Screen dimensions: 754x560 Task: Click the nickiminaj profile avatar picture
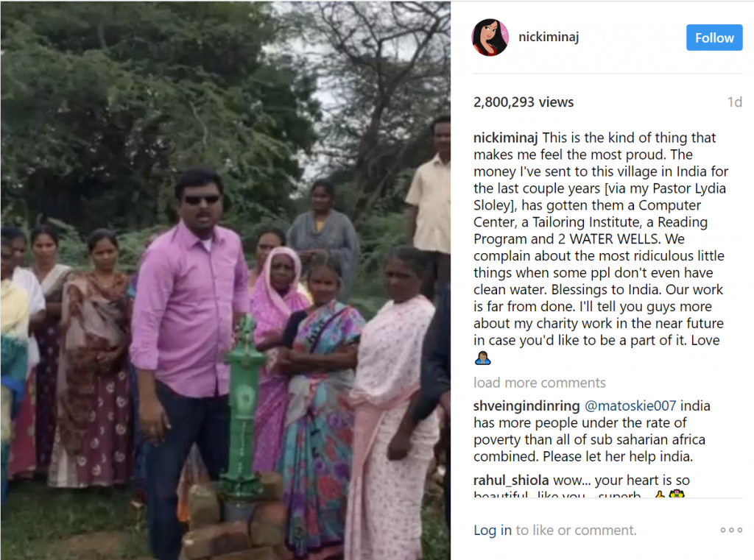point(490,38)
